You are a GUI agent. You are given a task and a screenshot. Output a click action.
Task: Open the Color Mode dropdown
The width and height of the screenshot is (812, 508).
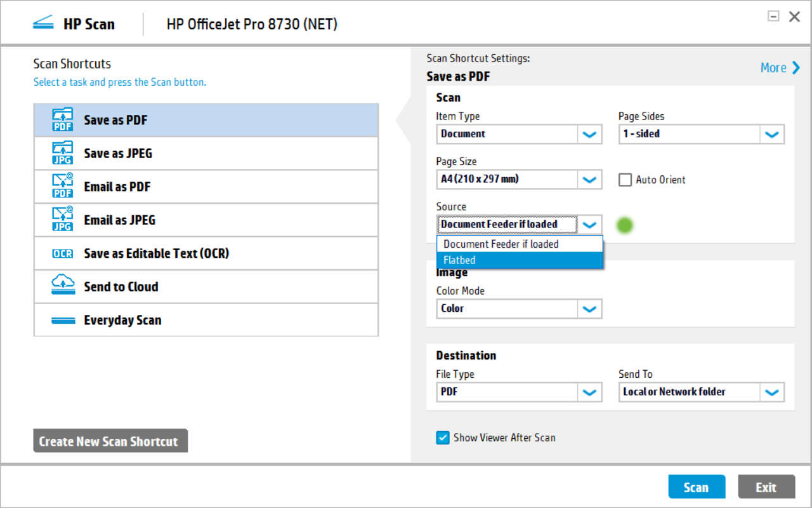[x=589, y=309]
